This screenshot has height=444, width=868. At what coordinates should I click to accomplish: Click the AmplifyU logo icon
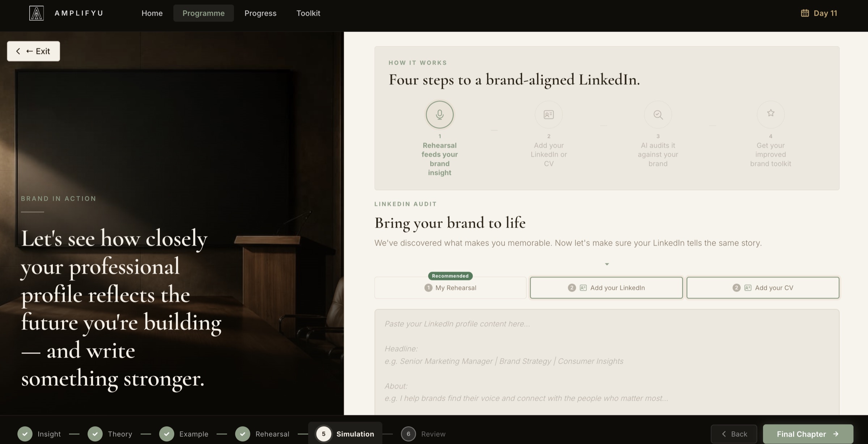37,13
